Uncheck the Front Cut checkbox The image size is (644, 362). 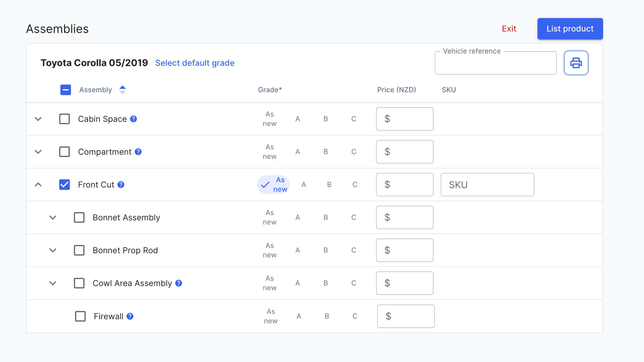64,185
